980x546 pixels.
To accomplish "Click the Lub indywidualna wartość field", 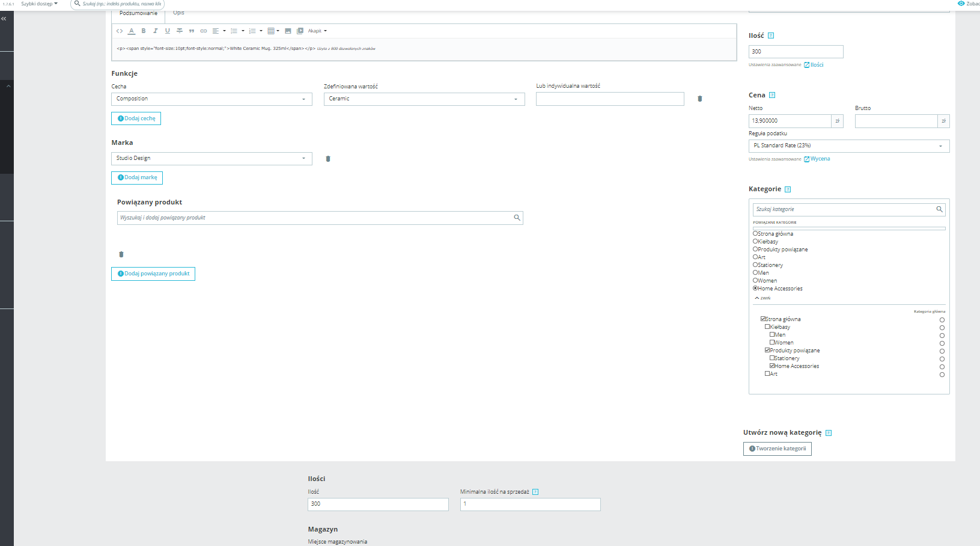I will point(610,99).
